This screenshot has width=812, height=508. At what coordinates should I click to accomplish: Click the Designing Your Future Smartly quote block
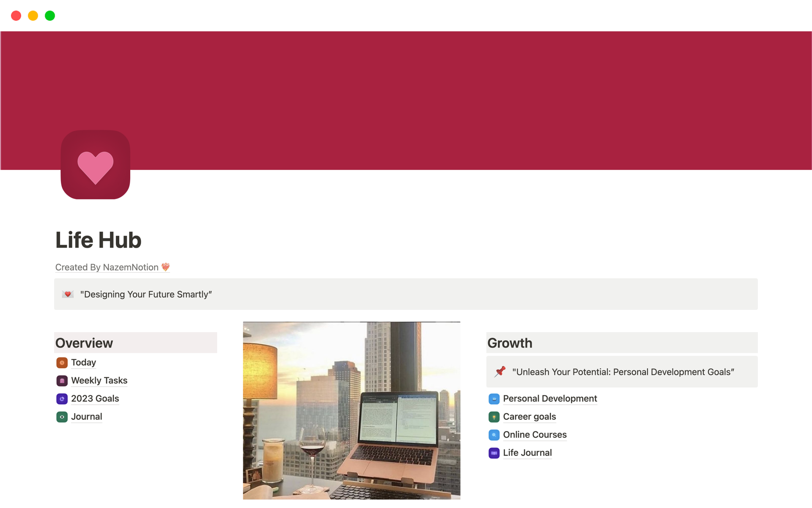coord(406,294)
